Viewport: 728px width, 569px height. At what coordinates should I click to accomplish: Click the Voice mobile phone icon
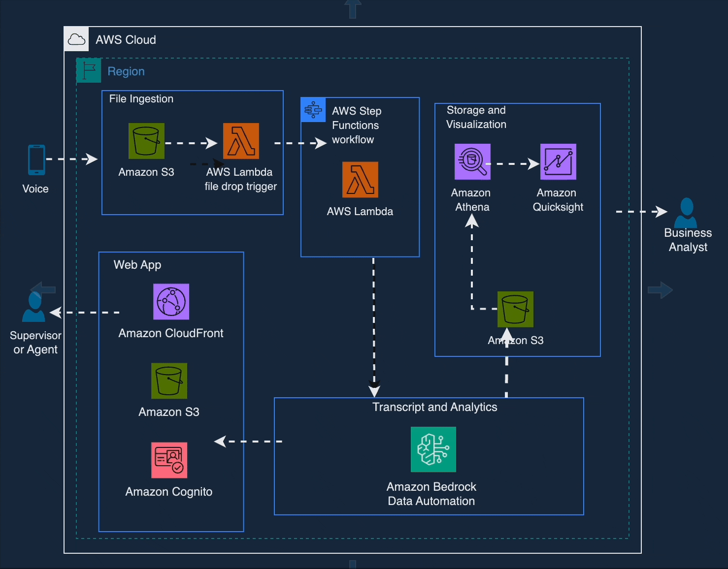point(36,160)
